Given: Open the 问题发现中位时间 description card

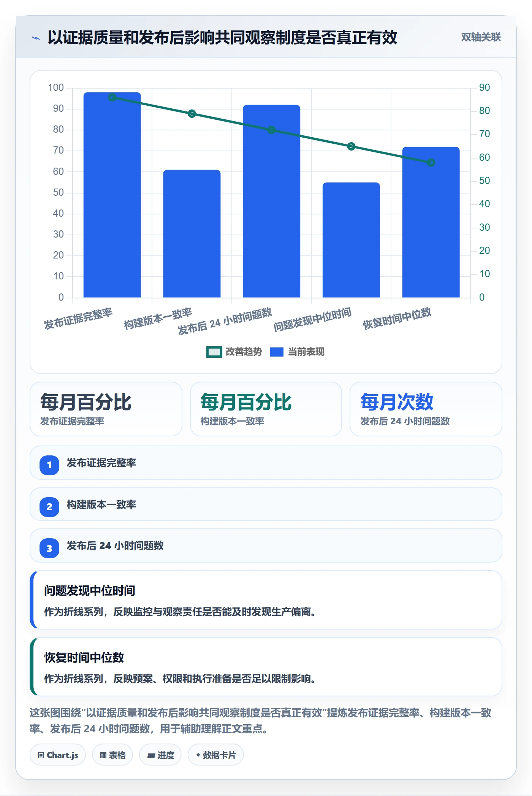Looking at the screenshot, I should click(266, 600).
